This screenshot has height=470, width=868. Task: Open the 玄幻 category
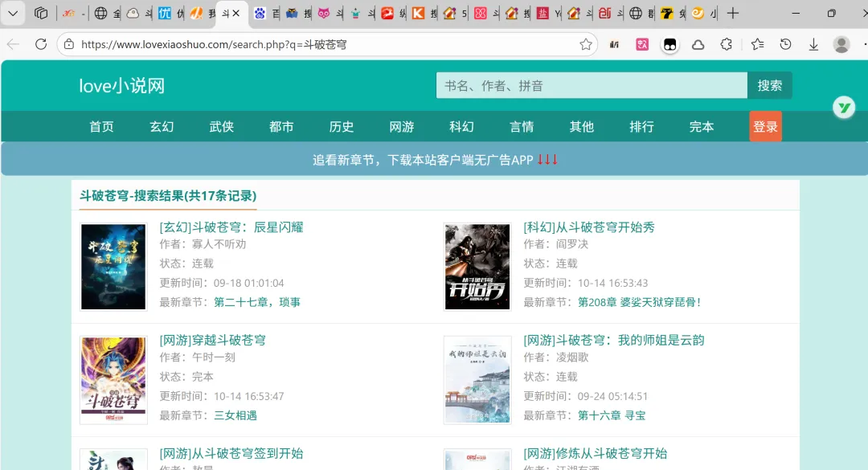[x=162, y=127]
